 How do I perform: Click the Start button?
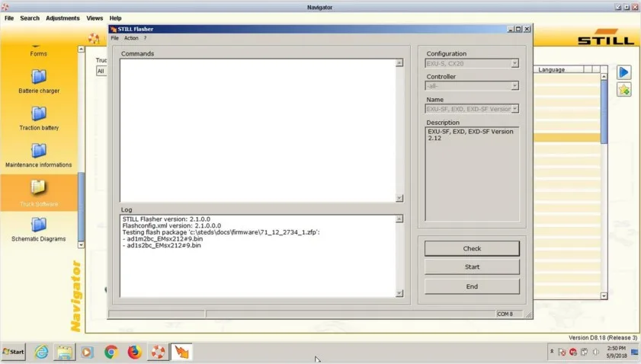click(x=14, y=352)
